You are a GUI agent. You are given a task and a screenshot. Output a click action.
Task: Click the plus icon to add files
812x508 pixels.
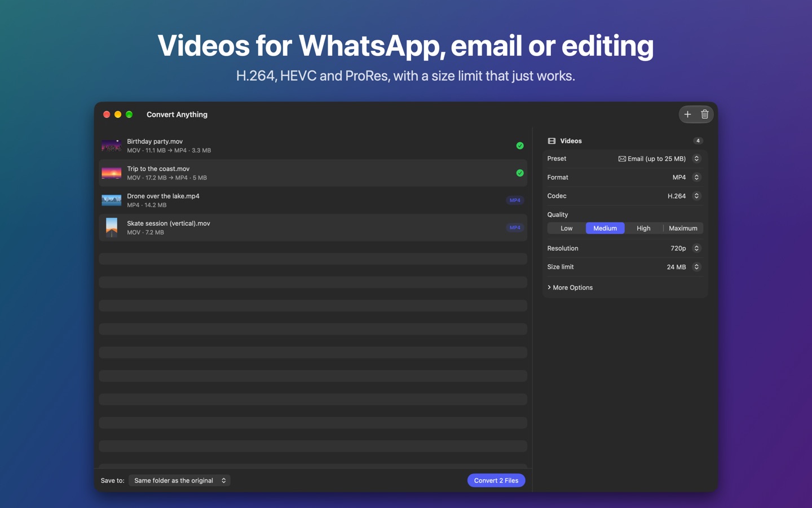[x=687, y=115]
